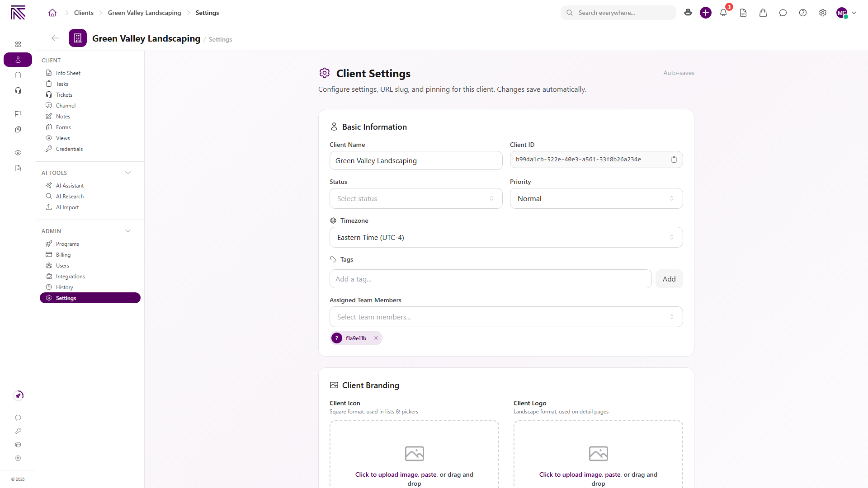Open the key icon in left rail
Image resolution: width=868 pixels, height=488 pixels.
pyautogui.click(x=18, y=431)
